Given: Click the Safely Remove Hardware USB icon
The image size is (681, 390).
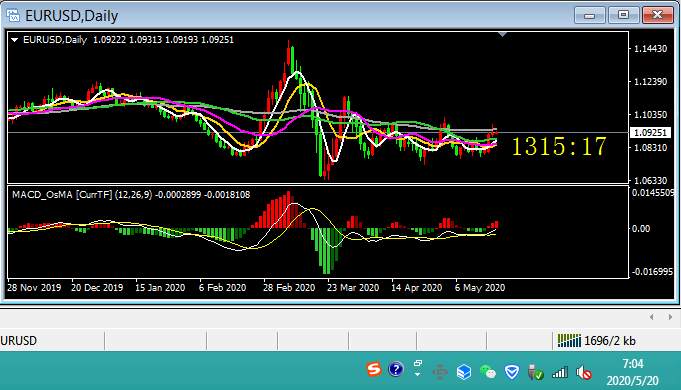Looking at the screenshot, I should tap(536, 372).
